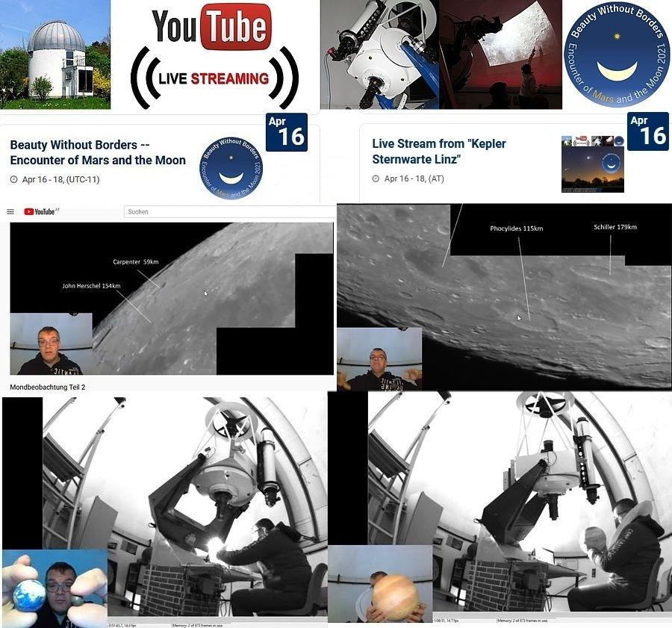
Task: Click the small YouTube logo
Action: click(x=41, y=212)
